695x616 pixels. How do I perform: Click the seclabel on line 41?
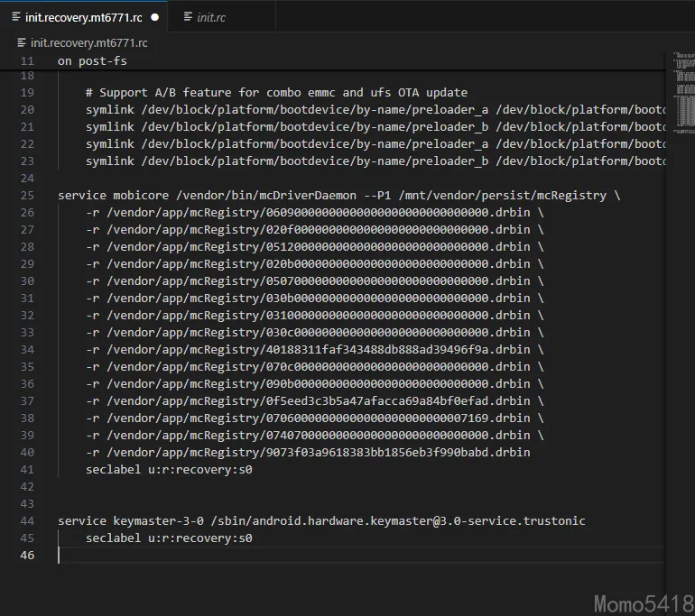169,469
